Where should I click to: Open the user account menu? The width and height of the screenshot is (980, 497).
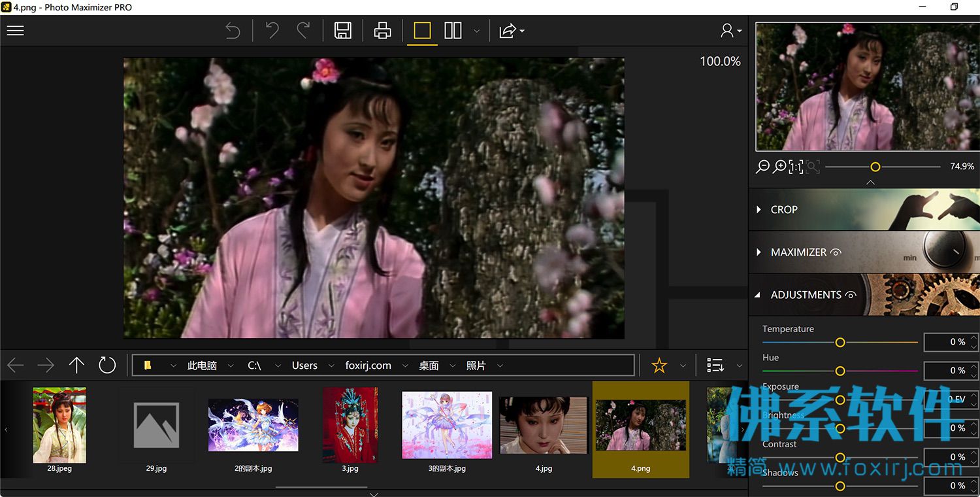pyautogui.click(x=730, y=31)
